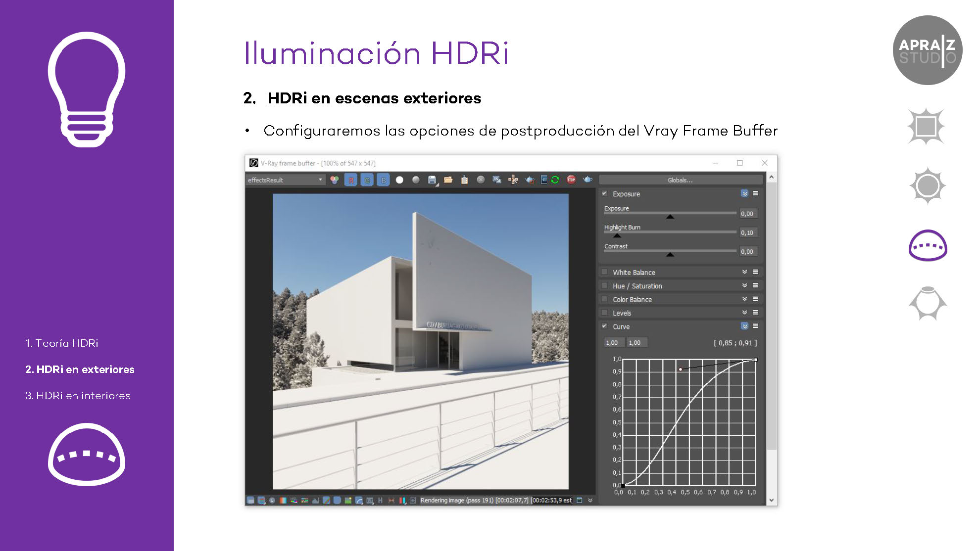Open the Exposure options menu icon
980x551 pixels.
coord(756,193)
